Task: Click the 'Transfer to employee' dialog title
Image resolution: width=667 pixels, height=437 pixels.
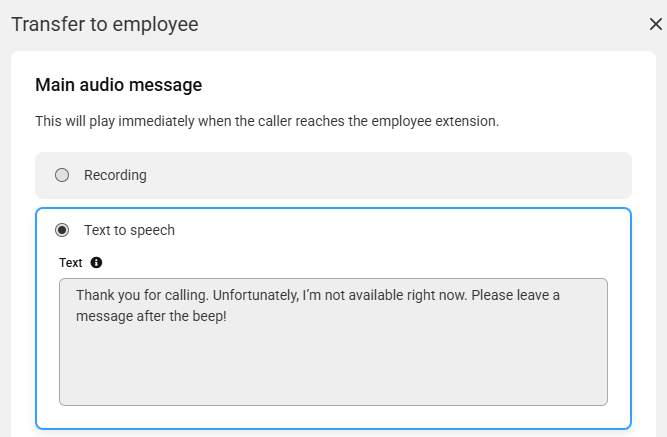Action: 105,24
